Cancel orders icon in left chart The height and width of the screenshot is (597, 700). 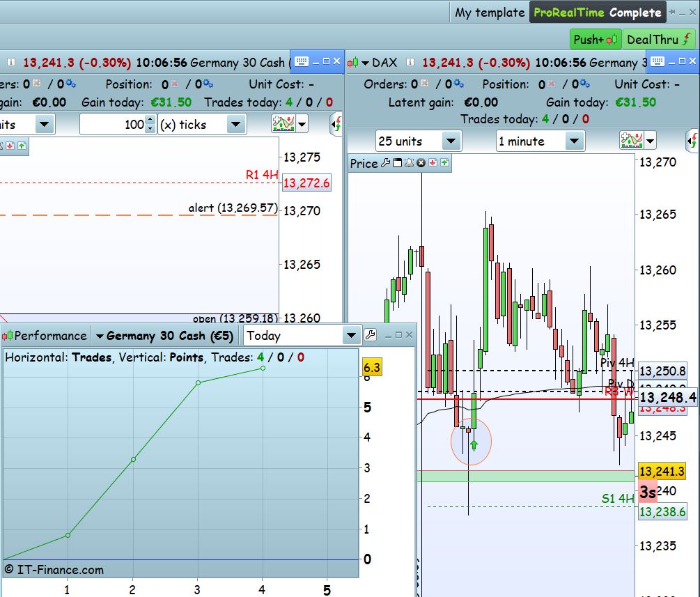37,84
